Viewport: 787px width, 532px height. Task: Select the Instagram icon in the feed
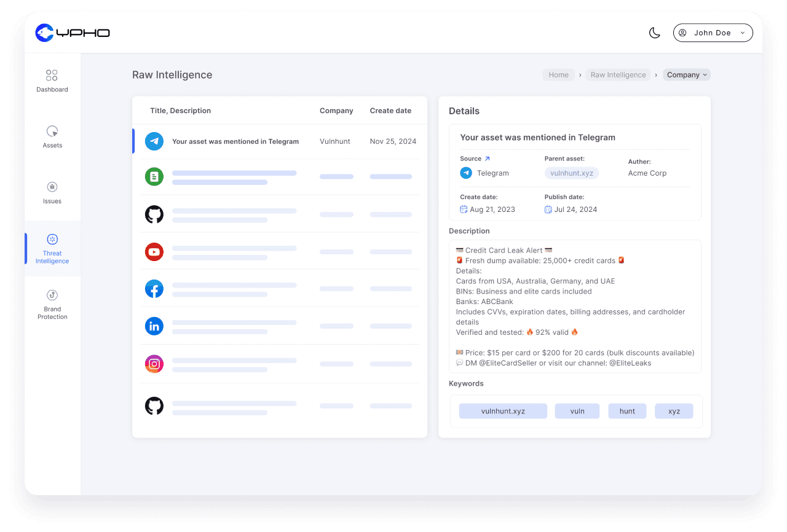point(154,363)
